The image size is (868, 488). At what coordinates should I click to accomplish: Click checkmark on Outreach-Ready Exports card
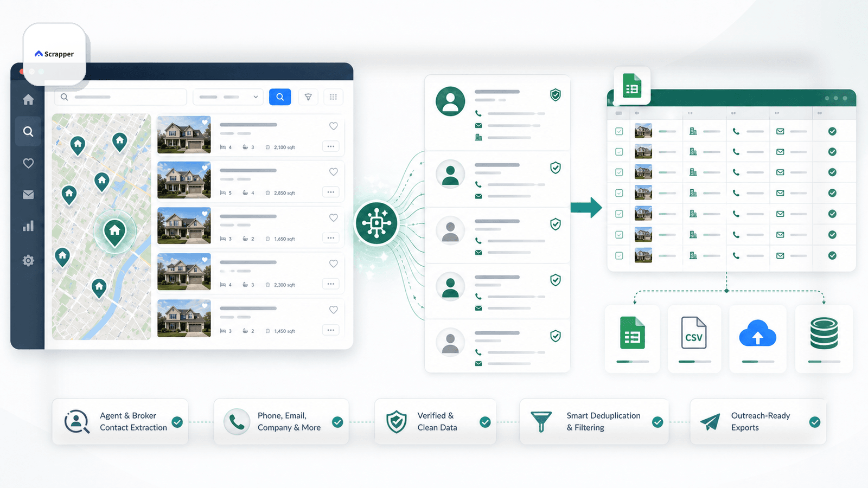[x=815, y=422]
